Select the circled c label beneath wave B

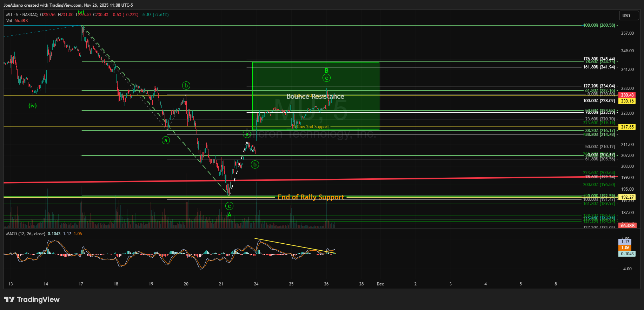click(x=326, y=78)
